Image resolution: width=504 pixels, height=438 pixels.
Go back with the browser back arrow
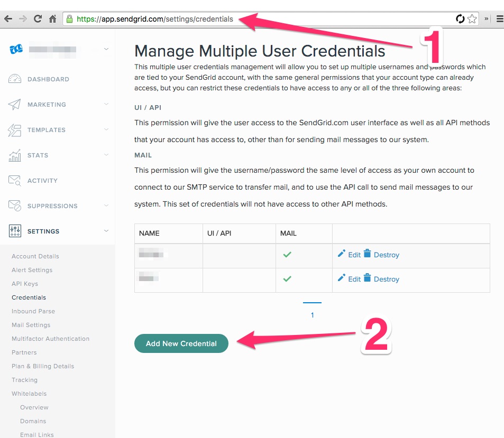[8, 19]
